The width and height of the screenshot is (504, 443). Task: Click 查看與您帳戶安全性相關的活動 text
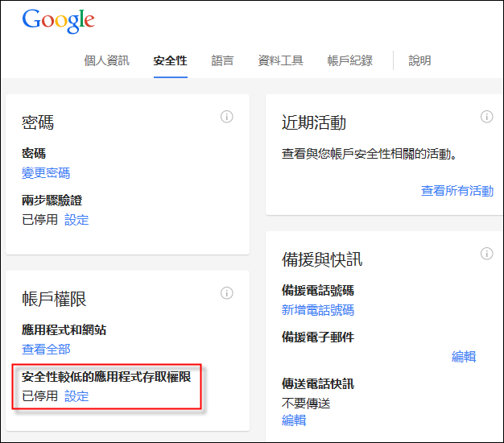coord(369,154)
